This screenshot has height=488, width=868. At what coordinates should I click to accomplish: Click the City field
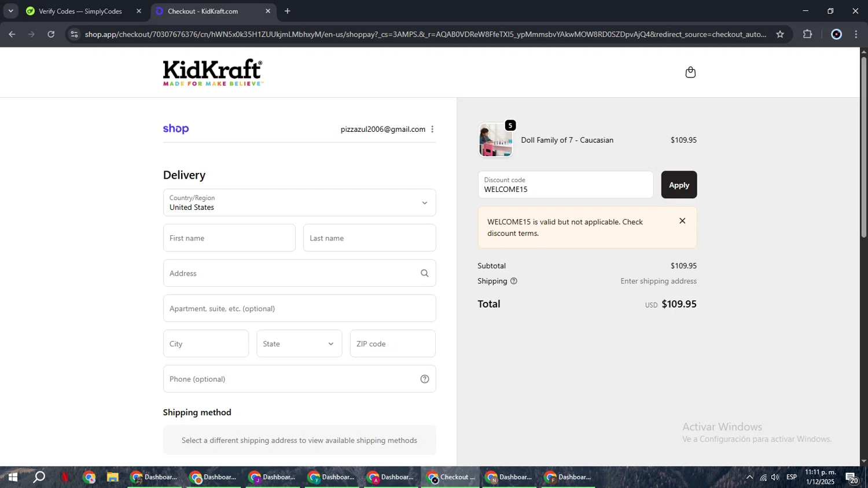click(206, 343)
